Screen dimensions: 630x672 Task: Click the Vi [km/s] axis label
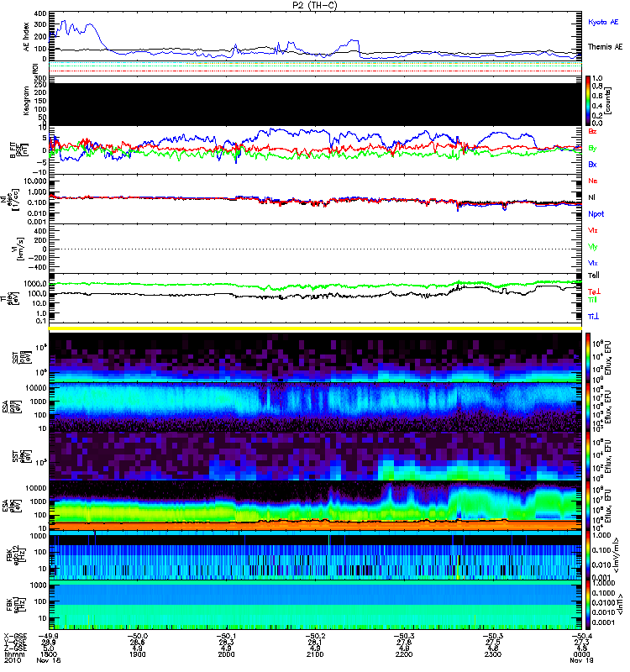(x=20, y=249)
